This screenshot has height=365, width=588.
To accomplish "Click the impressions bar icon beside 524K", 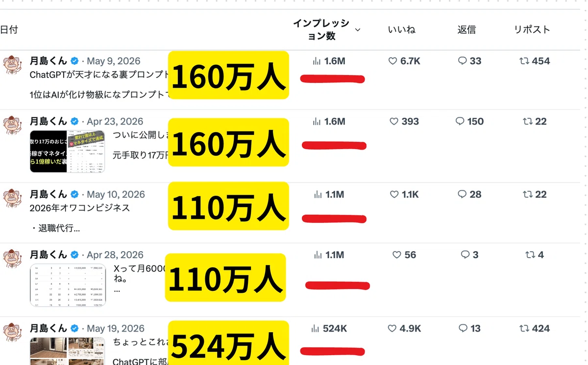I will pyautogui.click(x=315, y=329).
